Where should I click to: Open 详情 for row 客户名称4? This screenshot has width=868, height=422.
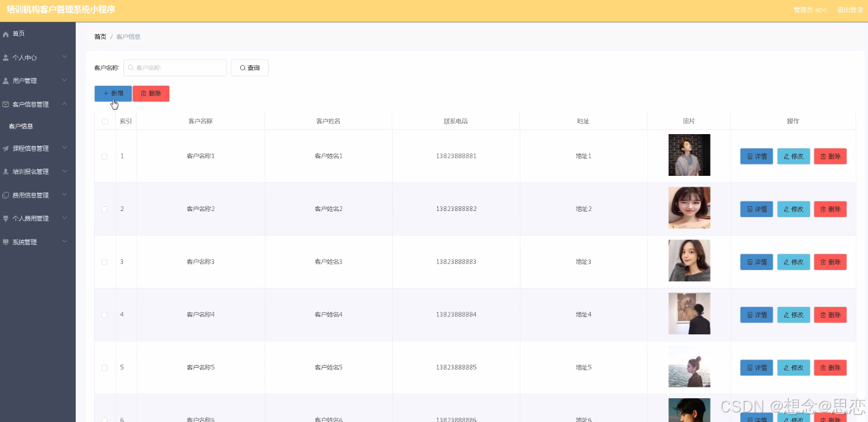tap(757, 315)
